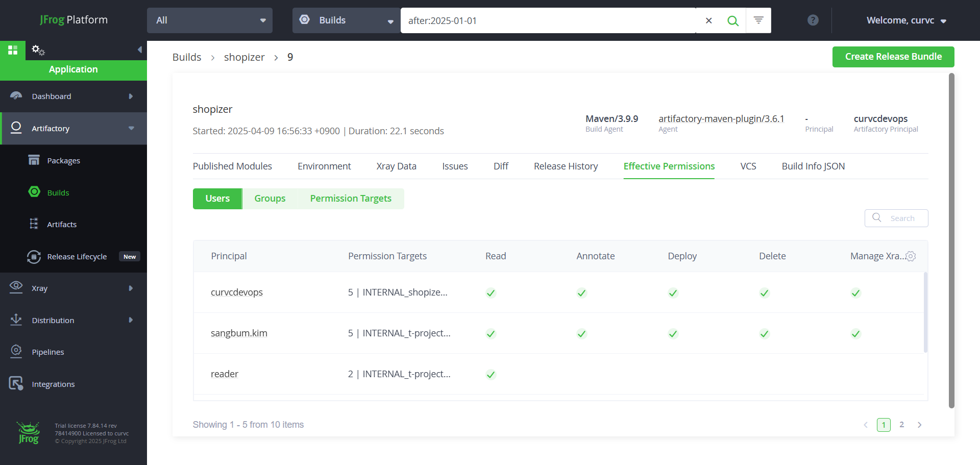
Task: Go to Builds in the breadcrumb
Action: (x=187, y=57)
